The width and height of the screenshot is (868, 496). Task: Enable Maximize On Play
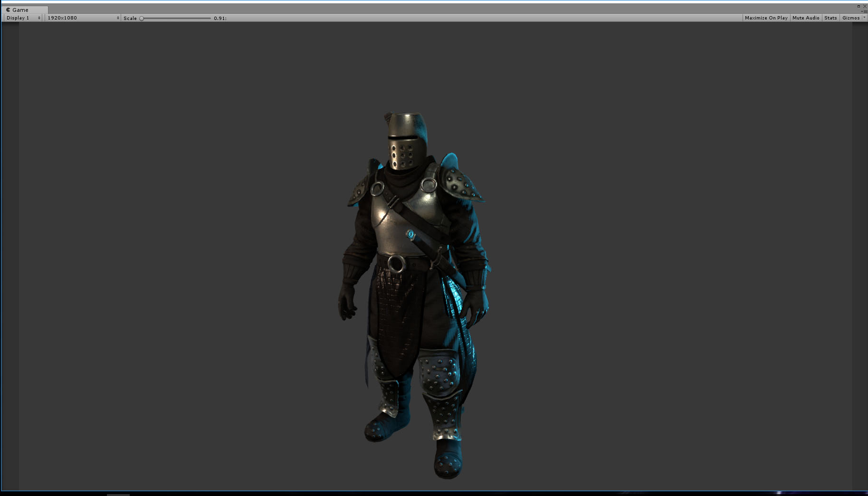(x=765, y=18)
